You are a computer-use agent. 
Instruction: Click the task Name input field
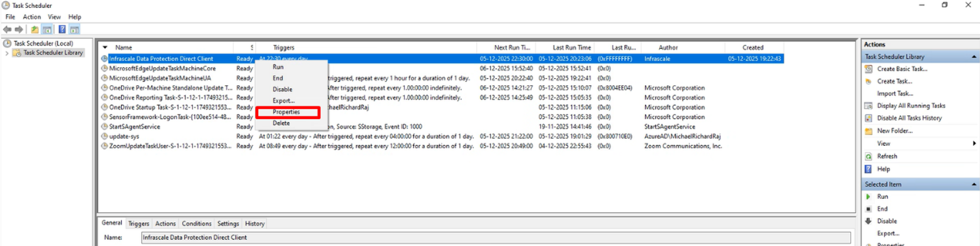(x=495, y=238)
